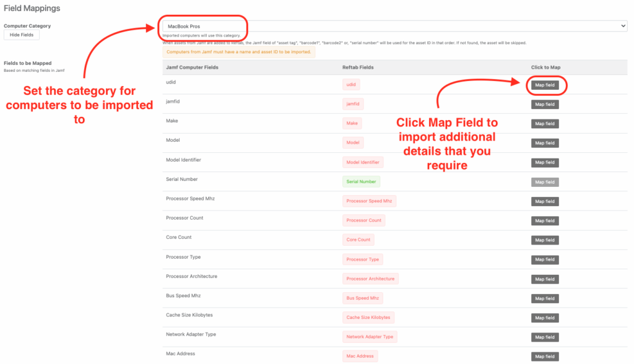Screen dimensions: 634x364
Task: Open the Computer Category dropdown
Action: (394, 27)
